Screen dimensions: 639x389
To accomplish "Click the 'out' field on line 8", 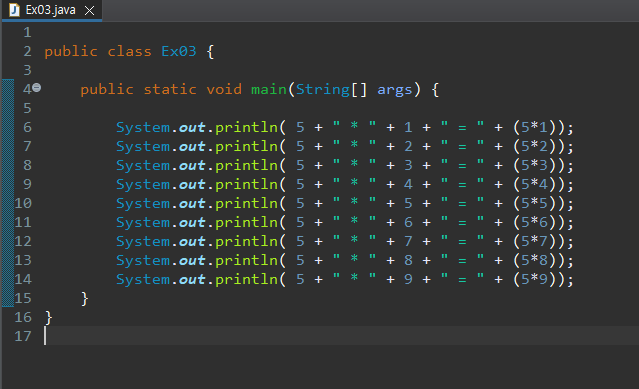I will [x=192, y=166].
